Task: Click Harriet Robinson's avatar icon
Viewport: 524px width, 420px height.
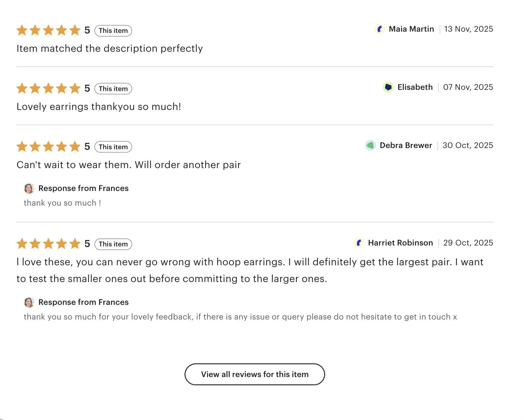Action: pos(359,243)
